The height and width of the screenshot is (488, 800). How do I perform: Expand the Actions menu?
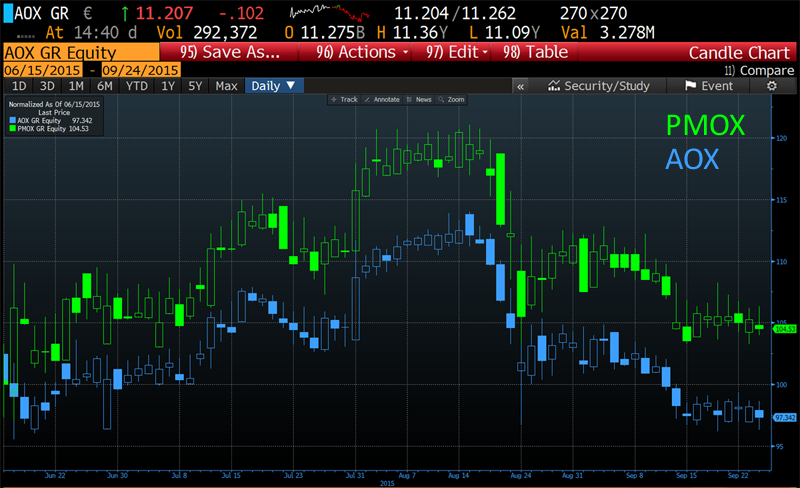pos(362,52)
